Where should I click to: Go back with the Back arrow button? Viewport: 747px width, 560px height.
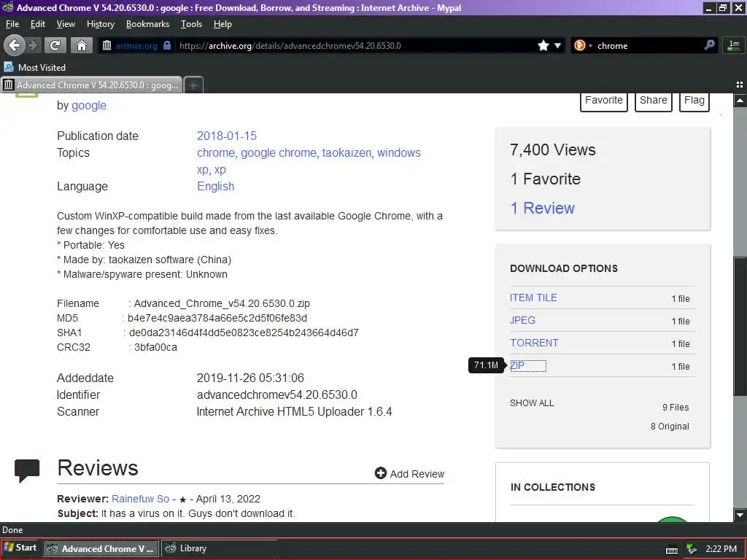pos(15,46)
